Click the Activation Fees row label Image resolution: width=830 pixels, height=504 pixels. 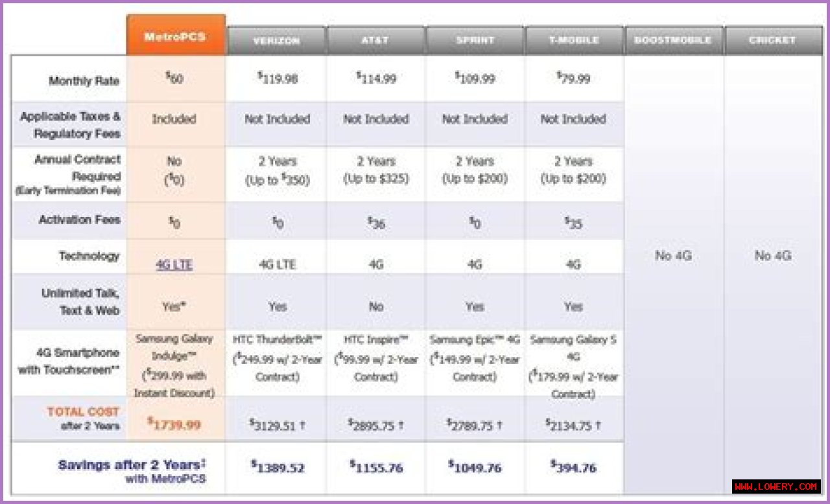(80, 220)
